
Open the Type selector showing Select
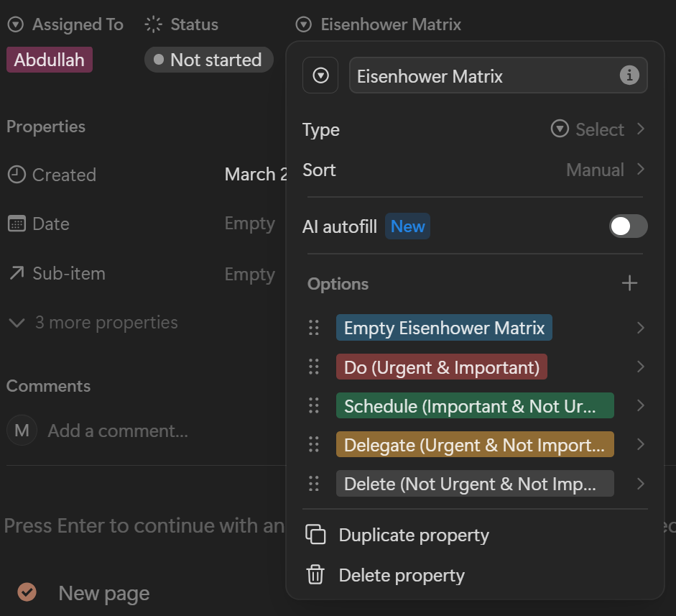coord(597,129)
